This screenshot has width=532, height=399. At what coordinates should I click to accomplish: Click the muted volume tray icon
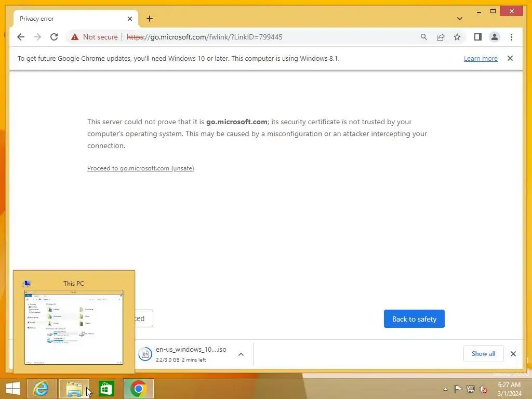483,389
